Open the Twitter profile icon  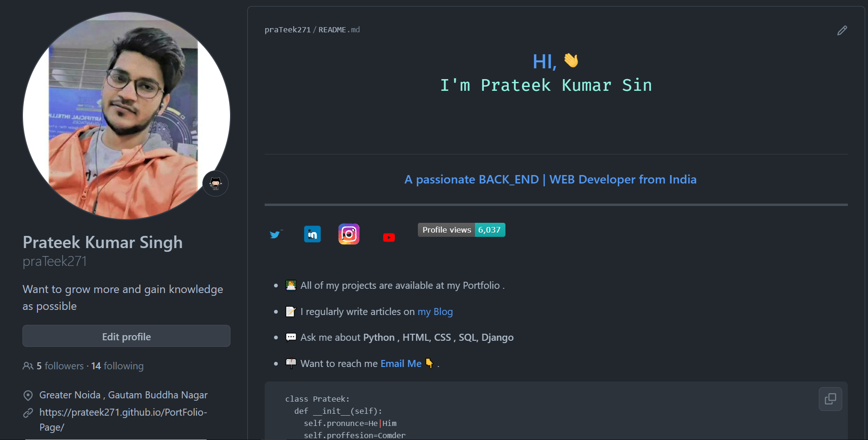click(275, 234)
